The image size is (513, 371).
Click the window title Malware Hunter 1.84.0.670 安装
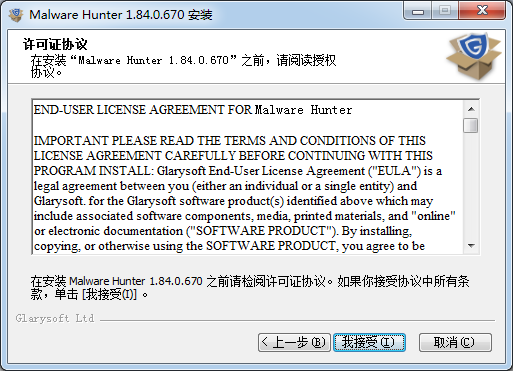[x=121, y=15]
